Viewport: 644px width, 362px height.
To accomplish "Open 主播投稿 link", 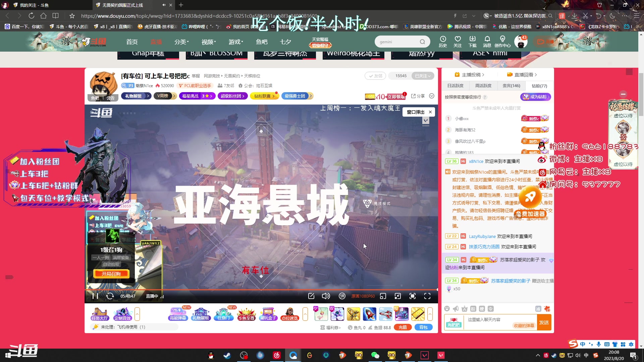I will coord(470,75).
